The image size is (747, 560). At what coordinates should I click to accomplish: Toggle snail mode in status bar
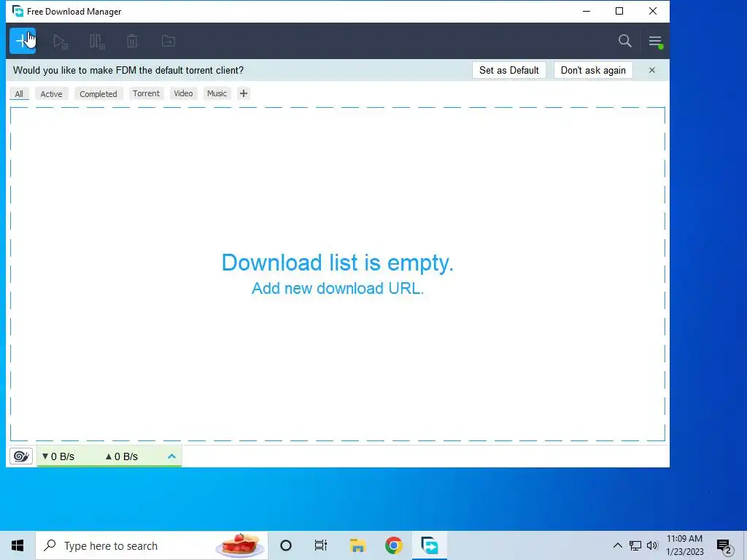coord(21,456)
